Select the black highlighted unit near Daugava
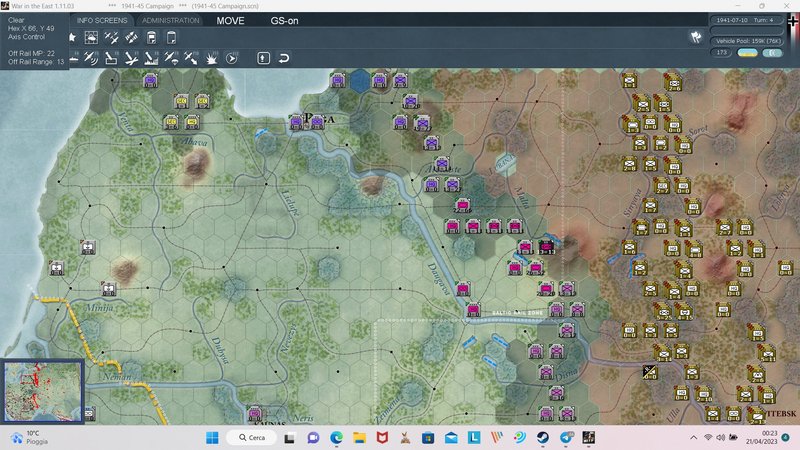This screenshot has width=800, height=450. [546, 247]
